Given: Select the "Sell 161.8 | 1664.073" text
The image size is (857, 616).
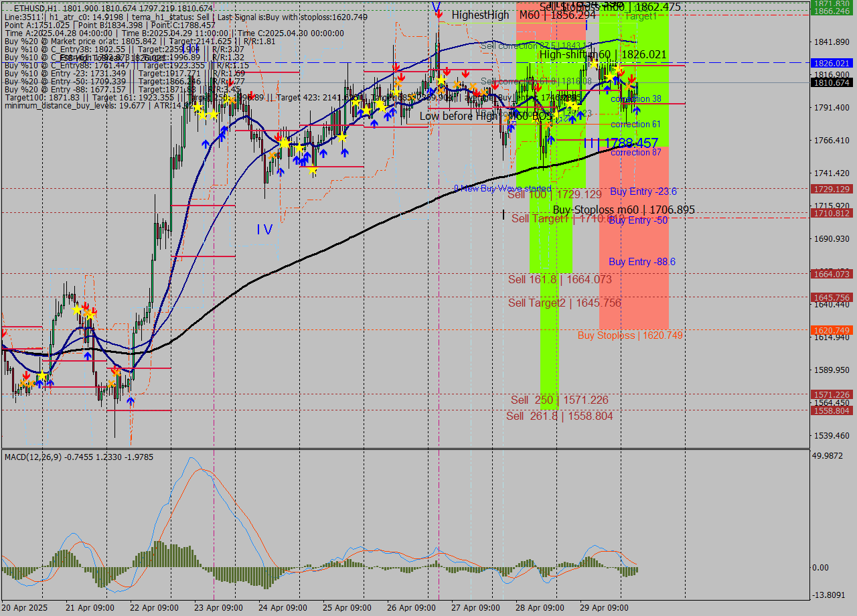Looking at the screenshot, I should pos(560,279).
